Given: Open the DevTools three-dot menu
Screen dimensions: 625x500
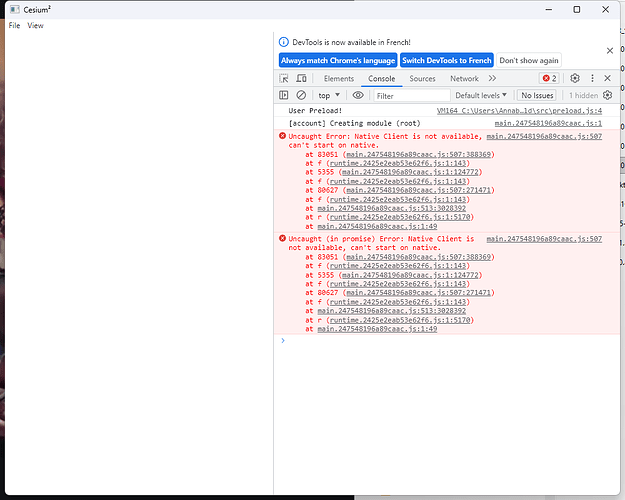Looking at the screenshot, I should 593,78.
